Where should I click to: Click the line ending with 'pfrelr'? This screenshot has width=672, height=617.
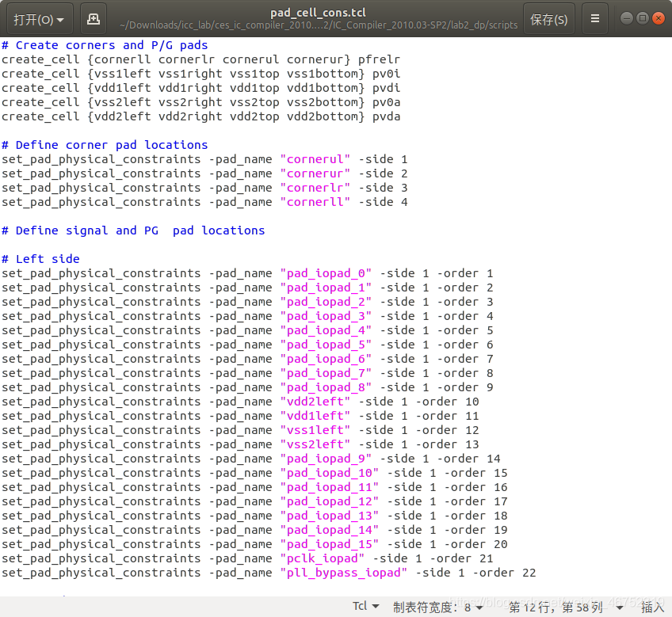(x=200, y=59)
